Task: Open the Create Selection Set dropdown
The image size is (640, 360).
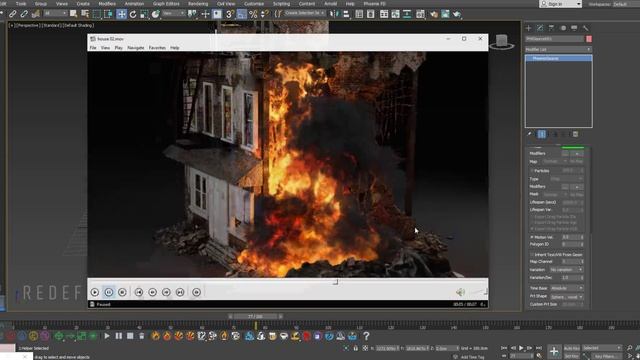Action: (x=304, y=13)
